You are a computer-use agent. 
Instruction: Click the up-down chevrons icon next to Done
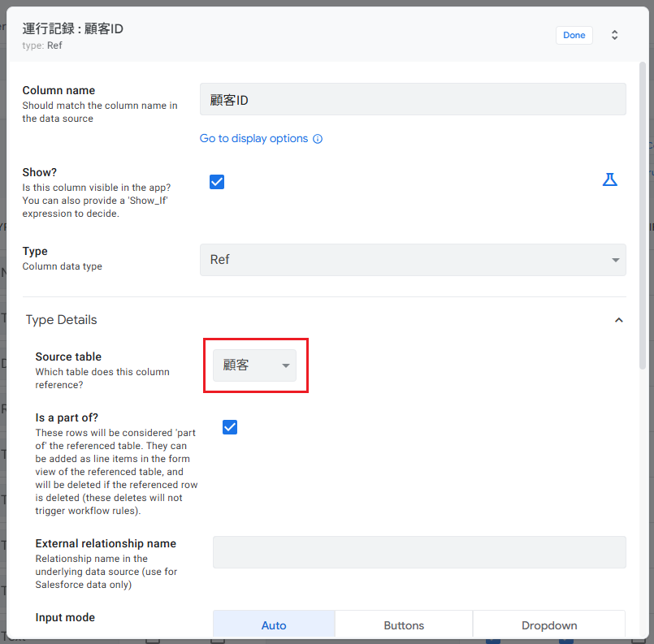point(615,35)
